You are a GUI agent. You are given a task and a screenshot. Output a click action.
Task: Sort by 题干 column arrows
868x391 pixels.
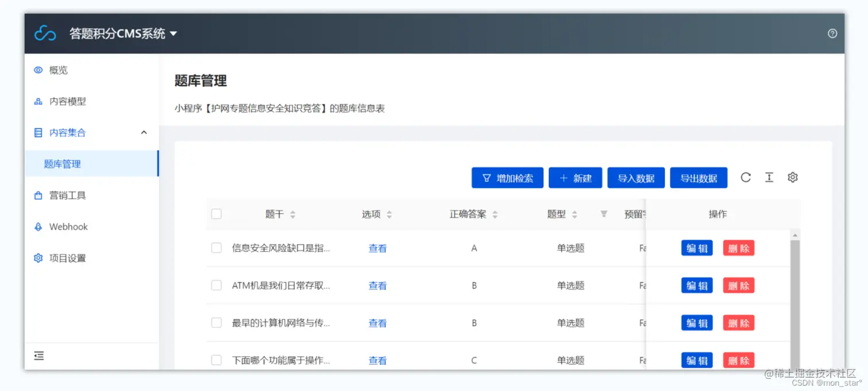click(x=293, y=214)
